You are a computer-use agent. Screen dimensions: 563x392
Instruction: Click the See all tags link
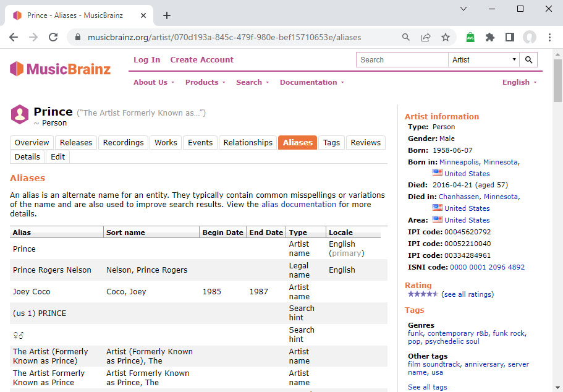[x=427, y=387]
